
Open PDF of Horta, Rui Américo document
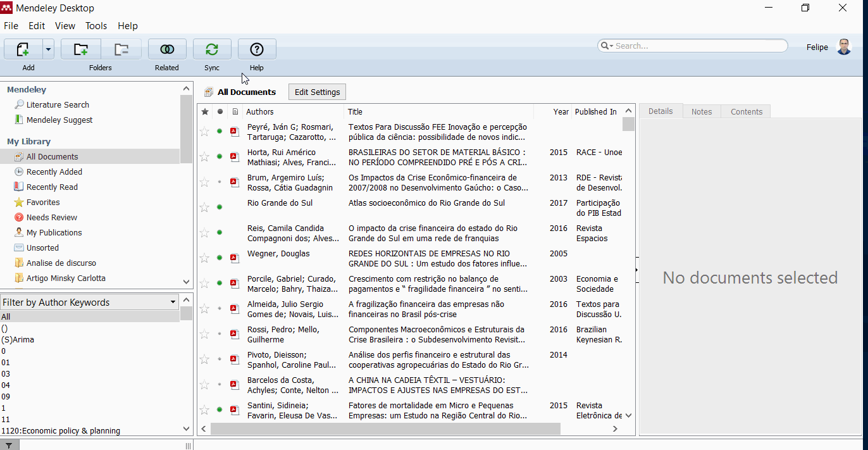[x=234, y=157]
